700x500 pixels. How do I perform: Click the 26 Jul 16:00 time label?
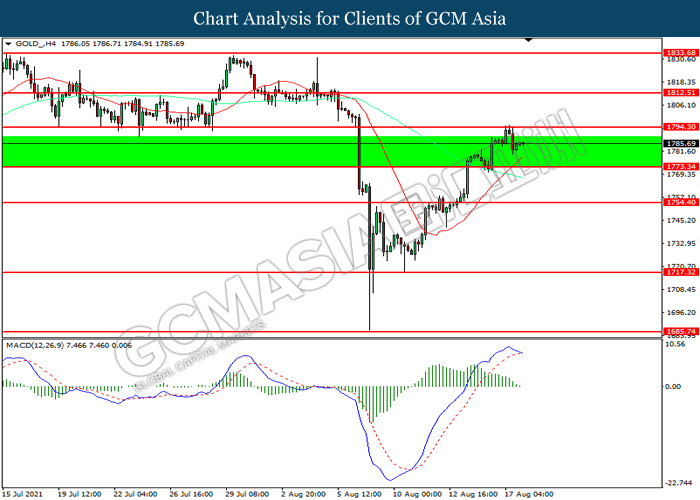point(191,494)
